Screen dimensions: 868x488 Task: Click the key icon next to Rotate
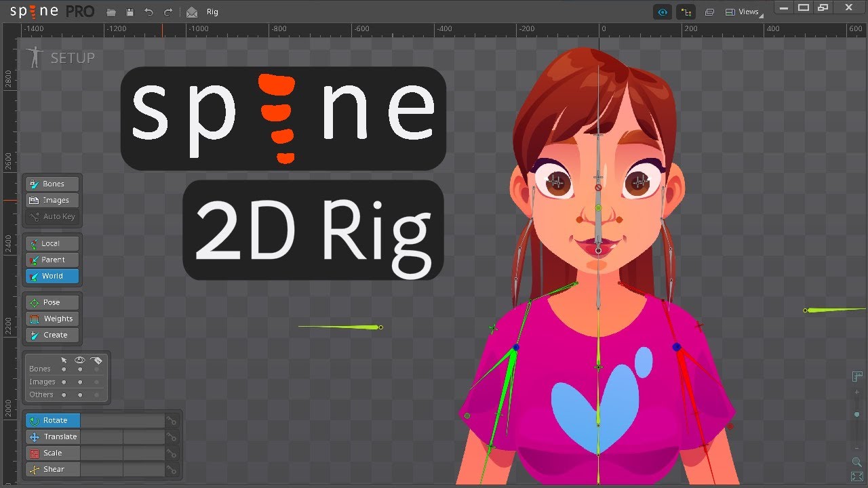172,421
